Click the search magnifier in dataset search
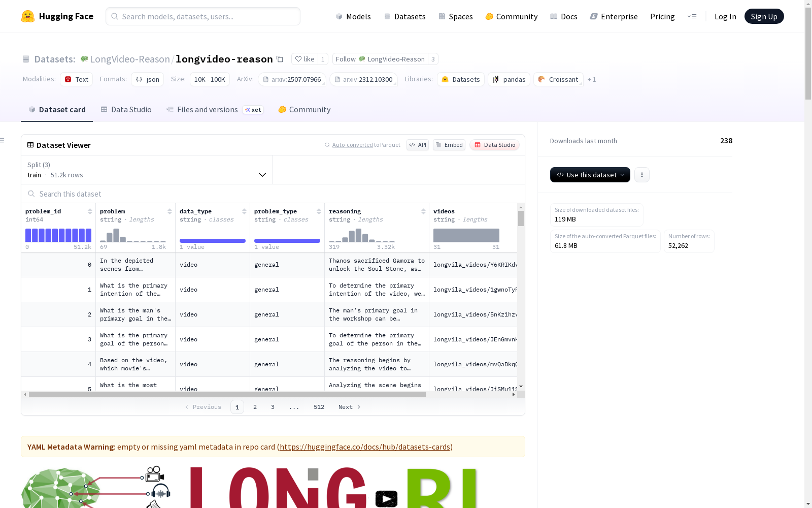 coord(31,194)
